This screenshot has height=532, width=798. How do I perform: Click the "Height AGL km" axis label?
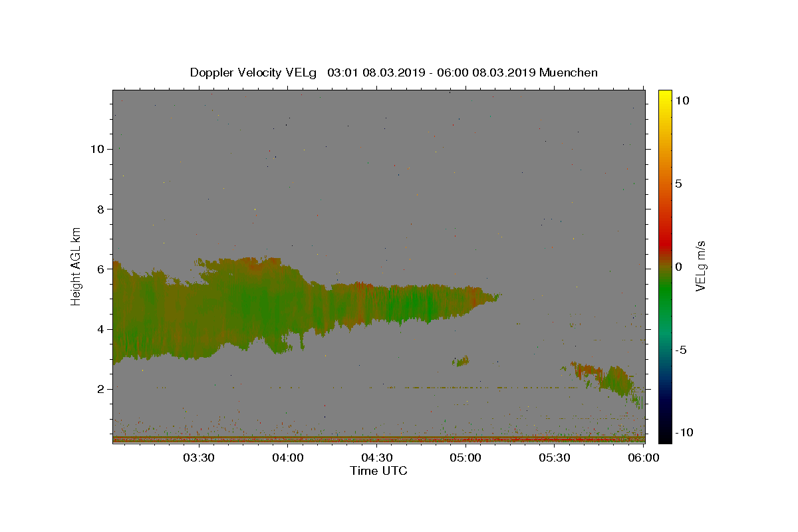coord(76,265)
